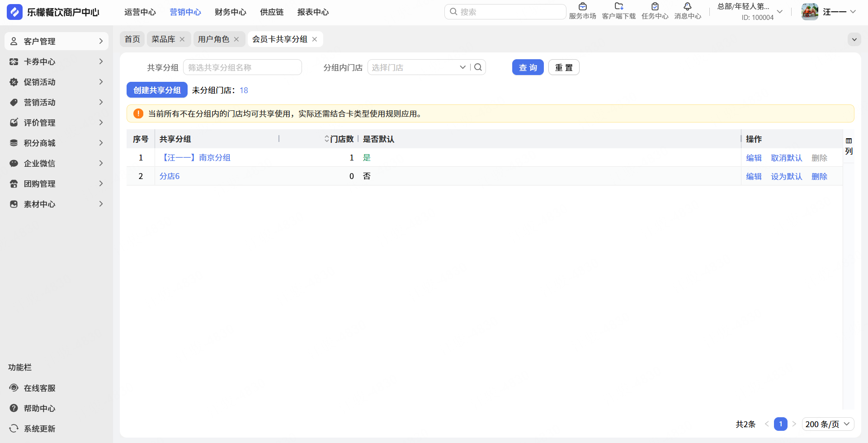Open 帮助中心 question mark icon
Image resolution: width=868 pixels, height=443 pixels.
(14, 408)
